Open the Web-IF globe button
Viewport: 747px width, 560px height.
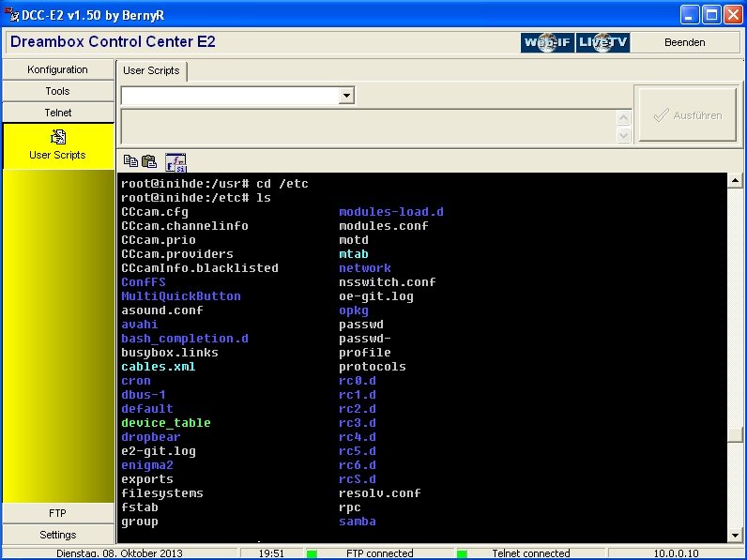coord(547,42)
